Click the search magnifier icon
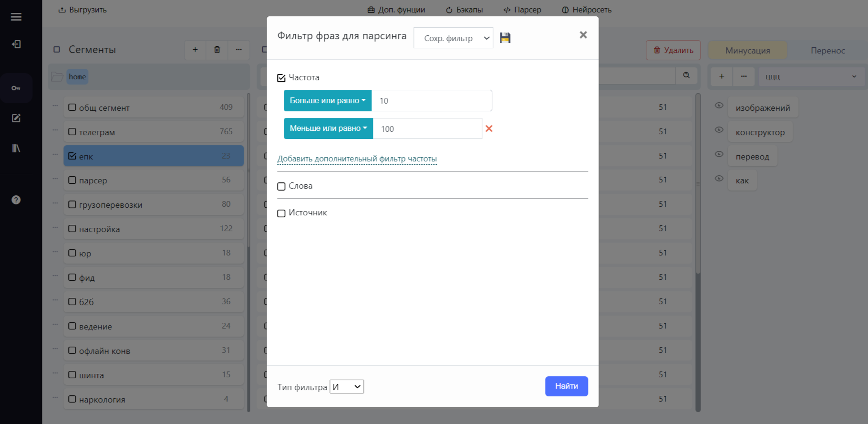The height and width of the screenshot is (424, 868). click(686, 75)
